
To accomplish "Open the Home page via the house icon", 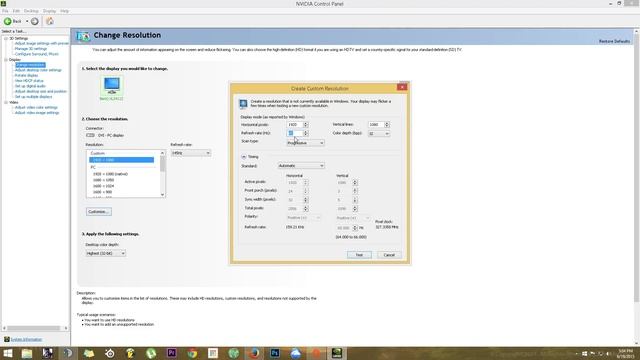I will tap(50, 21).
